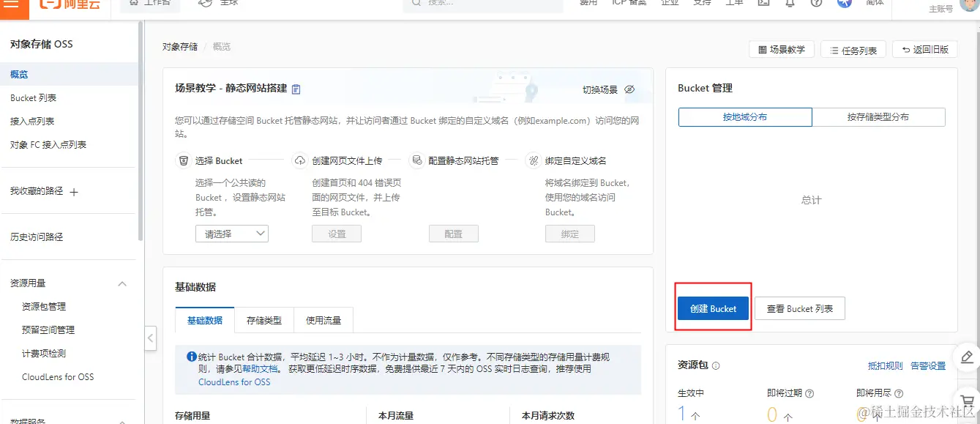Click the 绑定 button
980x424 pixels.
tap(569, 234)
